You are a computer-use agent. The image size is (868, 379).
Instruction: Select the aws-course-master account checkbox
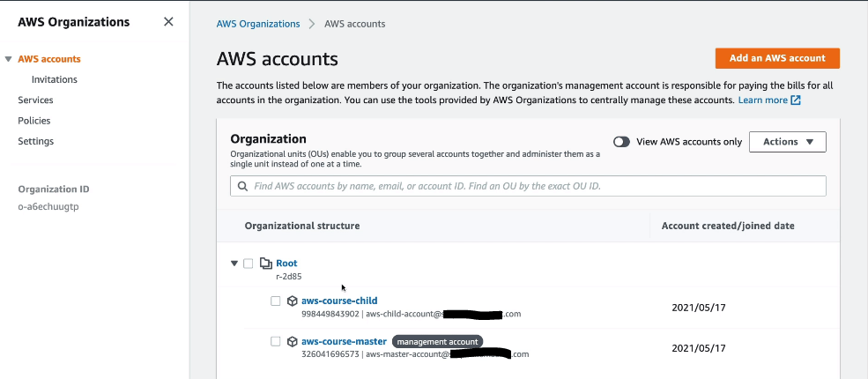pos(276,342)
